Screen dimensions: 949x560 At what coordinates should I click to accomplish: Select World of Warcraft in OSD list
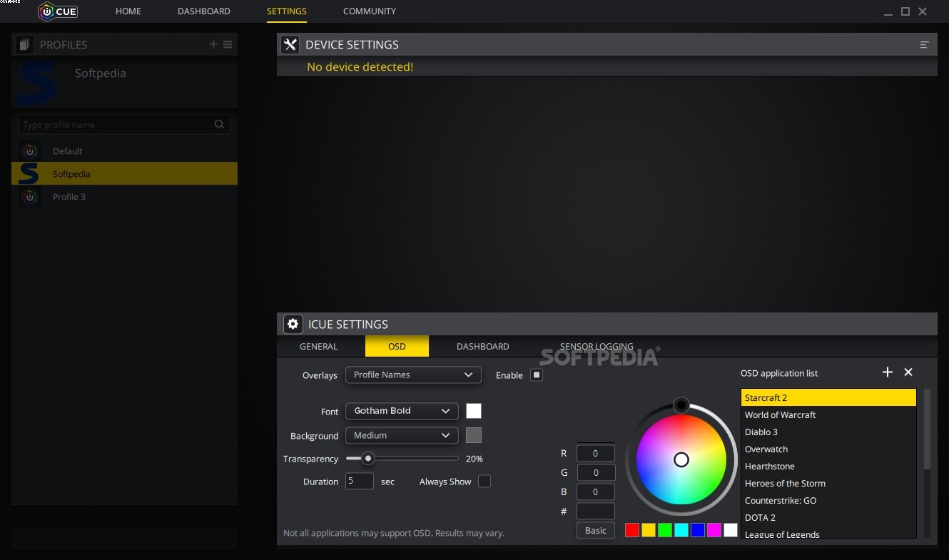point(828,414)
